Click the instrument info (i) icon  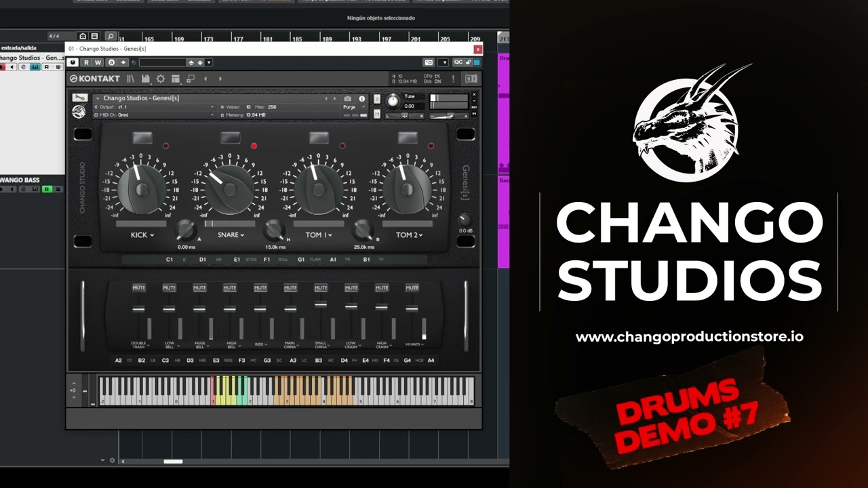click(x=362, y=98)
